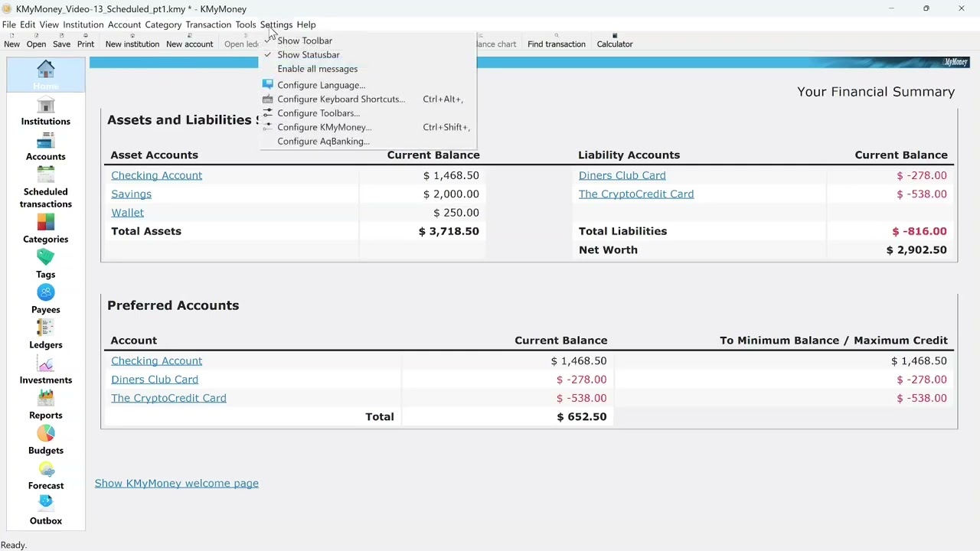Click the Save toolbar button

(62, 41)
